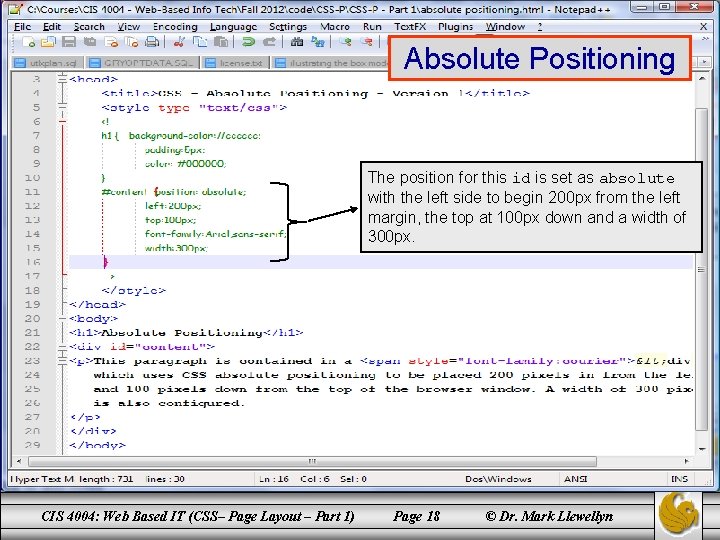Click the Save All toolbar icon
The height and width of the screenshot is (540, 720).
tap(90, 42)
